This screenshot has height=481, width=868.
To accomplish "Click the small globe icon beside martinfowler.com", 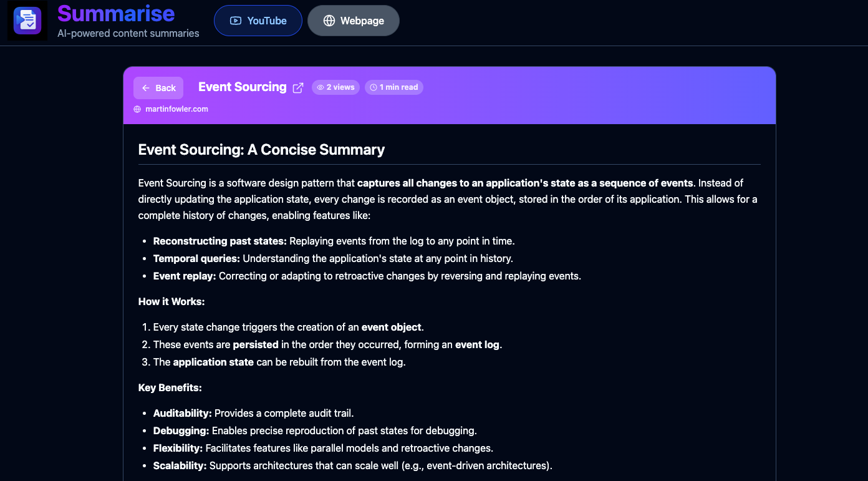I will [x=138, y=109].
